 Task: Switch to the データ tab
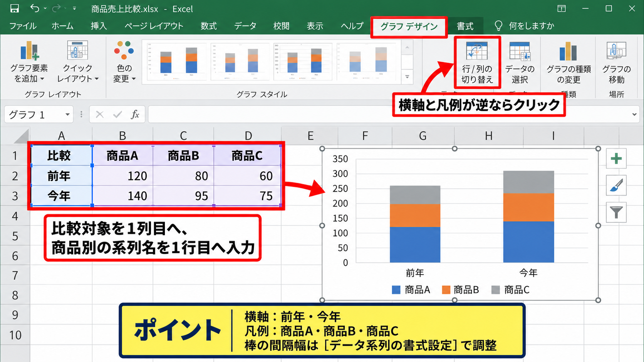click(x=245, y=26)
